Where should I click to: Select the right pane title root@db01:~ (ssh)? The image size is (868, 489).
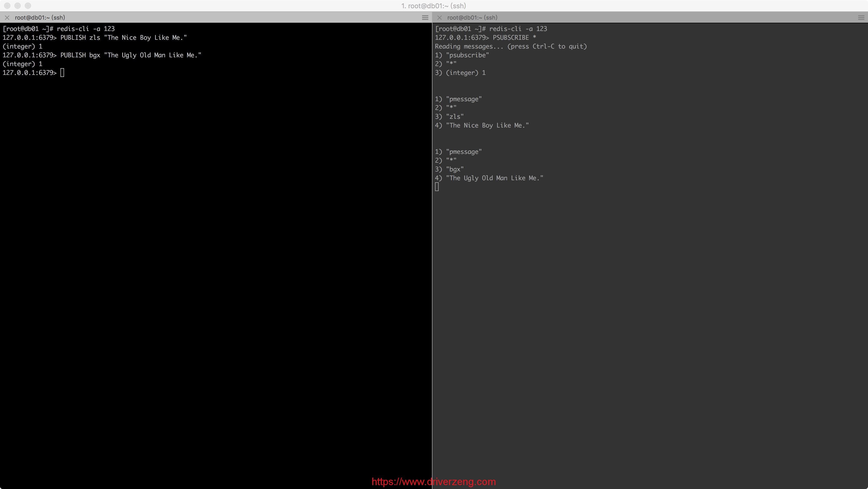(472, 18)
